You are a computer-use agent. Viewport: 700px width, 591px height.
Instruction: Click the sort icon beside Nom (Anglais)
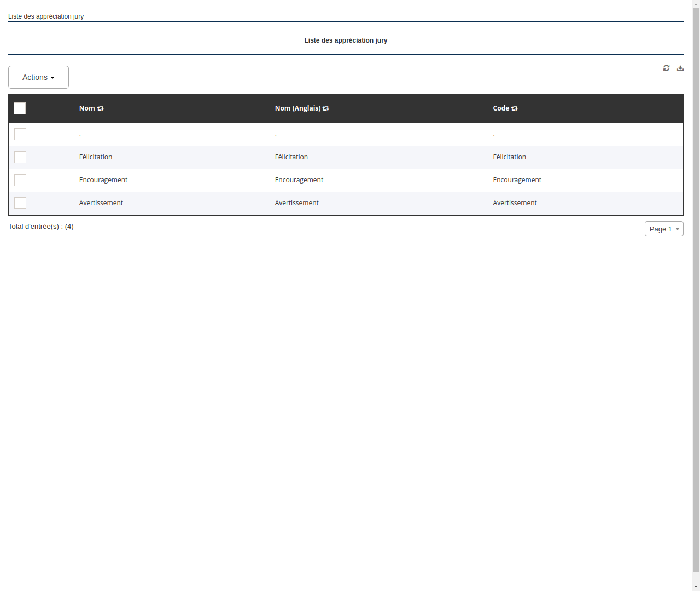325,108
